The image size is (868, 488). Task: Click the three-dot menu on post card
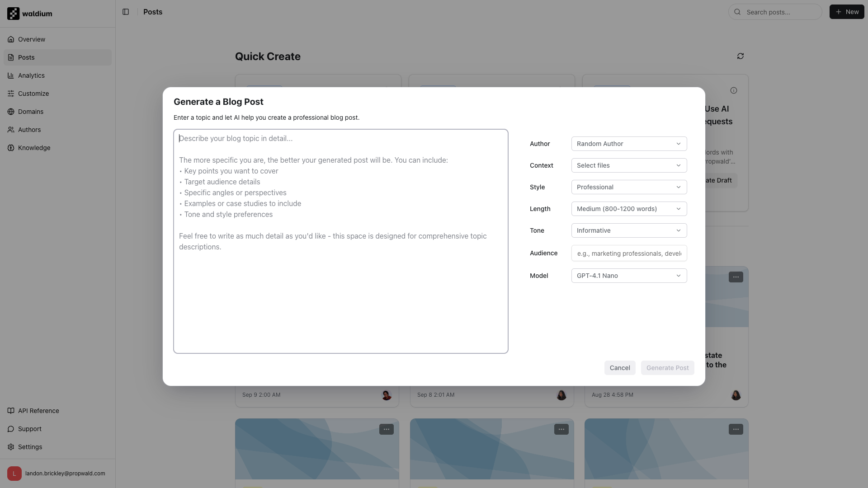(x=736, y=277)
